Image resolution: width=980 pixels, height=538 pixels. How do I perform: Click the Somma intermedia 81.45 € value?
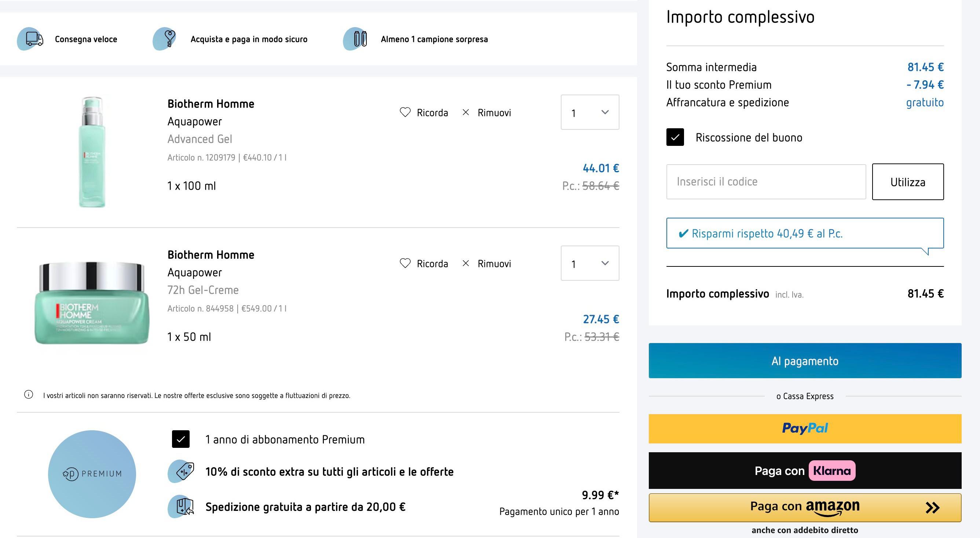tap(925, 67)
